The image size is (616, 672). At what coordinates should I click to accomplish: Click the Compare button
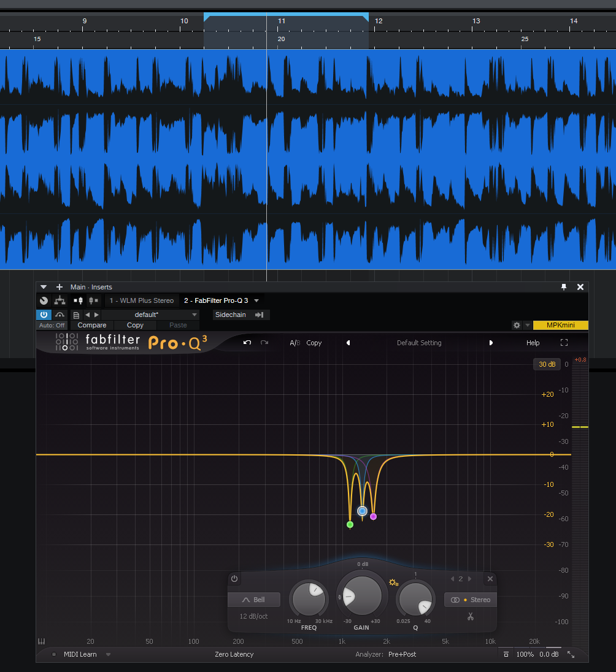coord(92,325)
